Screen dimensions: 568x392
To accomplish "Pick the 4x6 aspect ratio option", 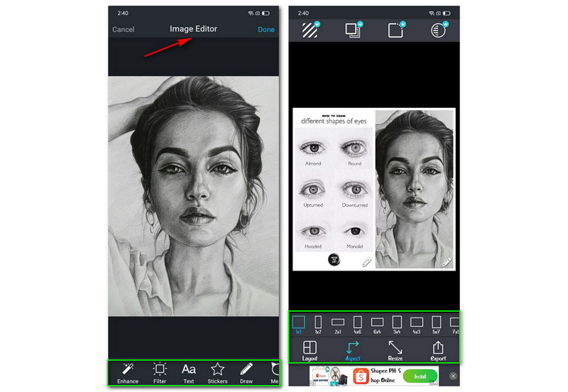I will tap(358, 325).
